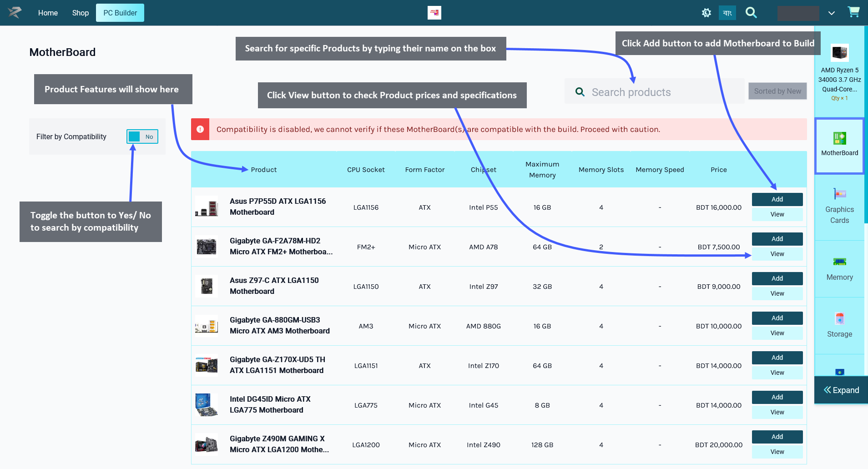
Task: Open the shopping cart
Action: [853, 12]
